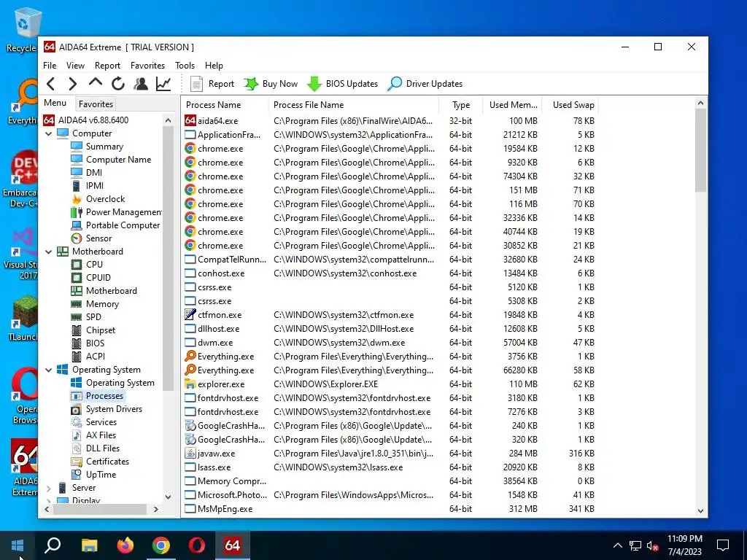Open the Chipset tree item
The height and width of the screenshot is (560, 747).
point(93,330)
